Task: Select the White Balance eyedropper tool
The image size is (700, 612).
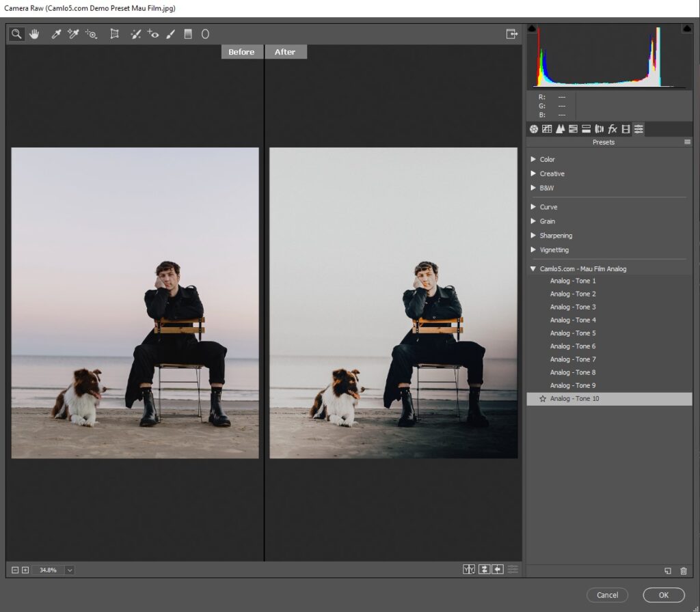Action: [56, 34]
